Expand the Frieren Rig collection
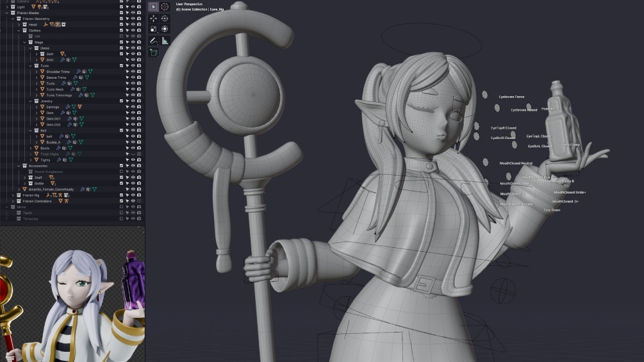The image size is (644, 362). [13, 195]
